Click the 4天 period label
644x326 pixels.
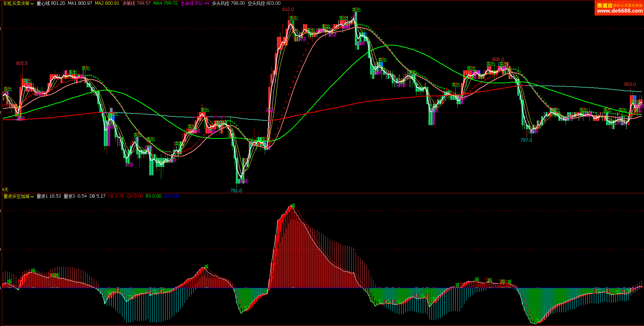click(x=5, y=190)
